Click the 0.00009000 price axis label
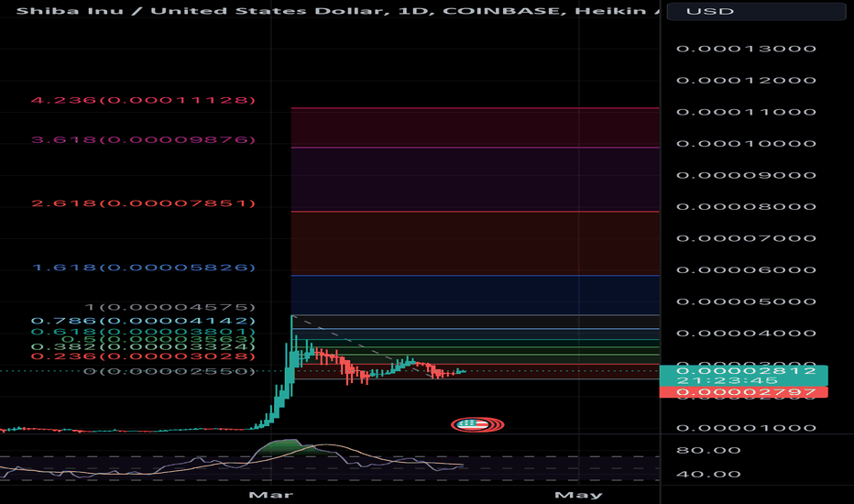Viewport: 854px width, 504px height. (746, 175)
